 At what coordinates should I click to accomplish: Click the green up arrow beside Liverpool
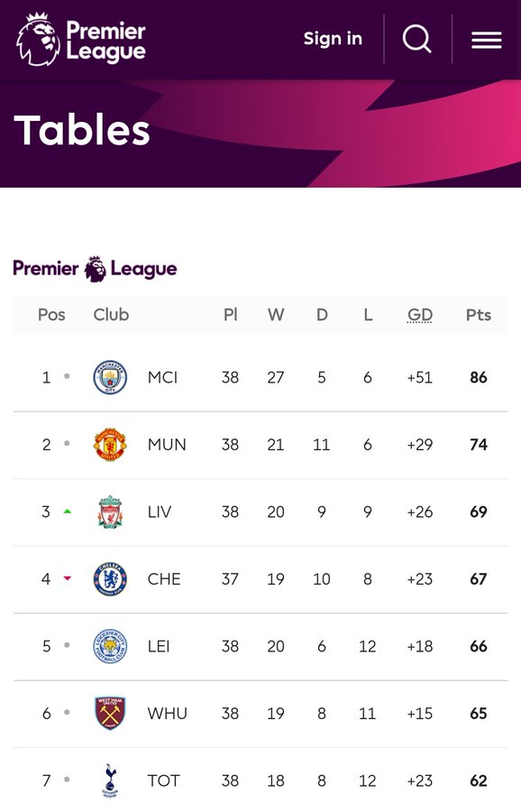(68, 512)
